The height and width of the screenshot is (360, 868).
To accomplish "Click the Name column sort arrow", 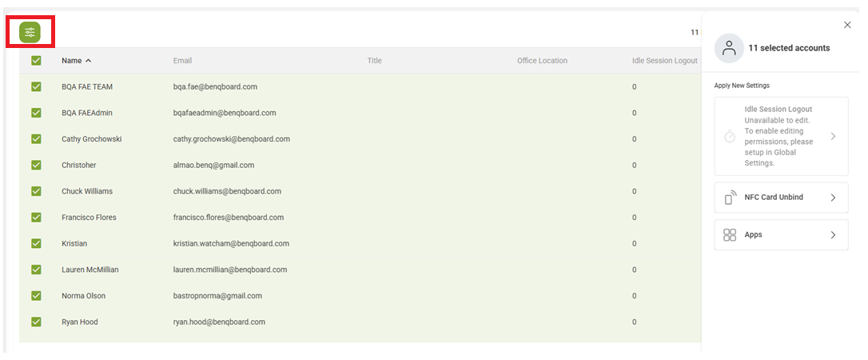I will 88,61.
